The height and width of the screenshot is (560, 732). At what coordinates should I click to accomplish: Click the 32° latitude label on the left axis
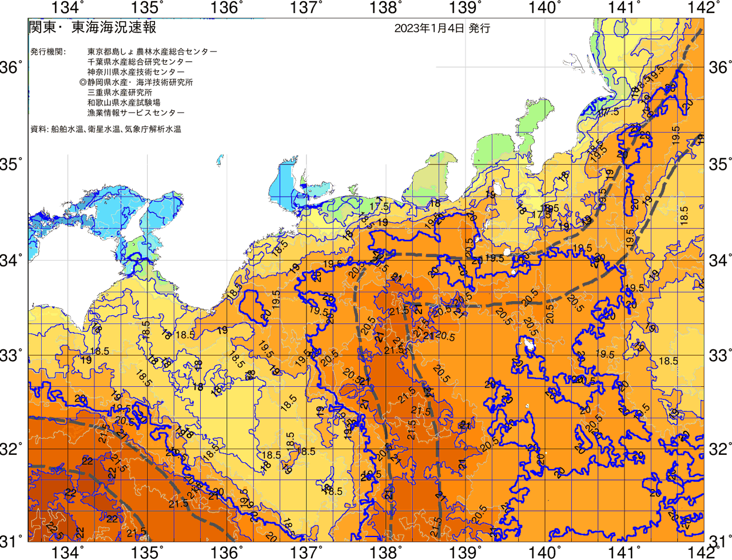point(12,449)
